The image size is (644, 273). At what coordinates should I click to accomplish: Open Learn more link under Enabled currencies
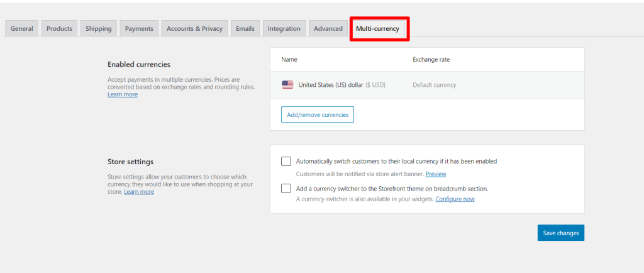pos(123,94)
